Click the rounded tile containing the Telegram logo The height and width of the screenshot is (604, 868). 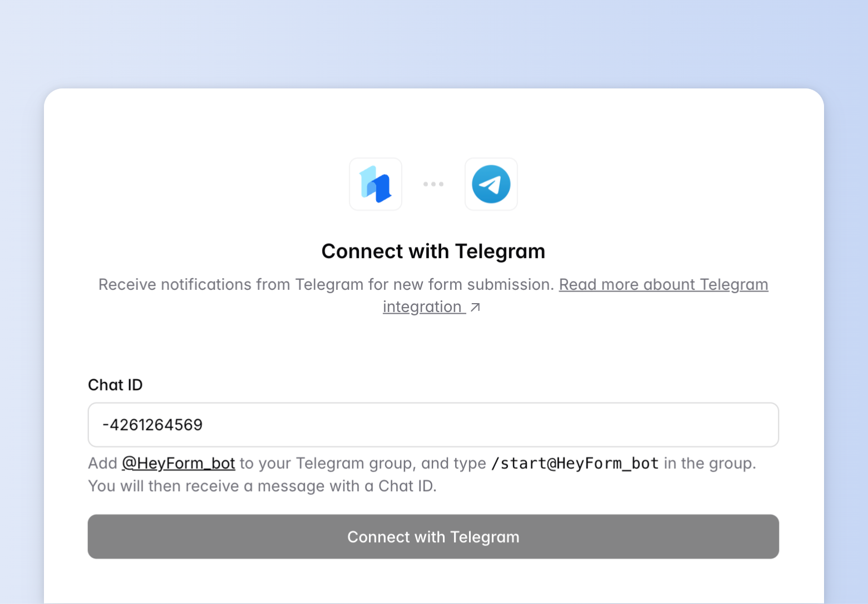pos(491,184)
